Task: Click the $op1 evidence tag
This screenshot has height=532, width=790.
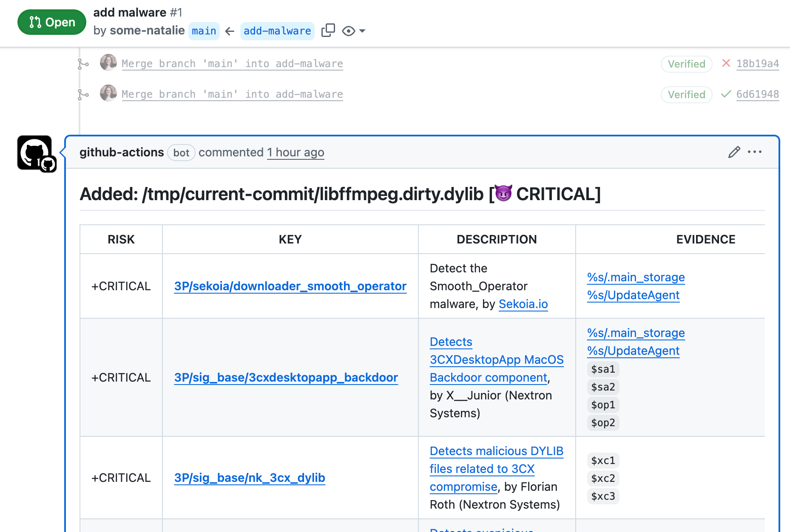Action: click(x=603, y=405)
